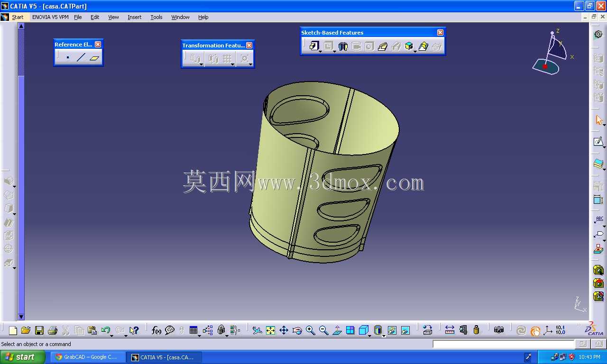Create a Plane from Reference Elements toolbar
This screenshot has width=607, height=364.
click(x=94, y=58)
